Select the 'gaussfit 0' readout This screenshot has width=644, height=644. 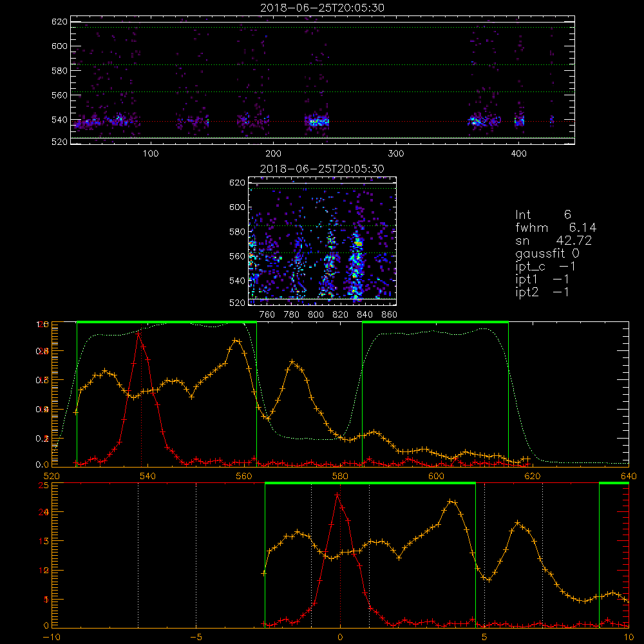pyautogui.click(x=547, y=253)
